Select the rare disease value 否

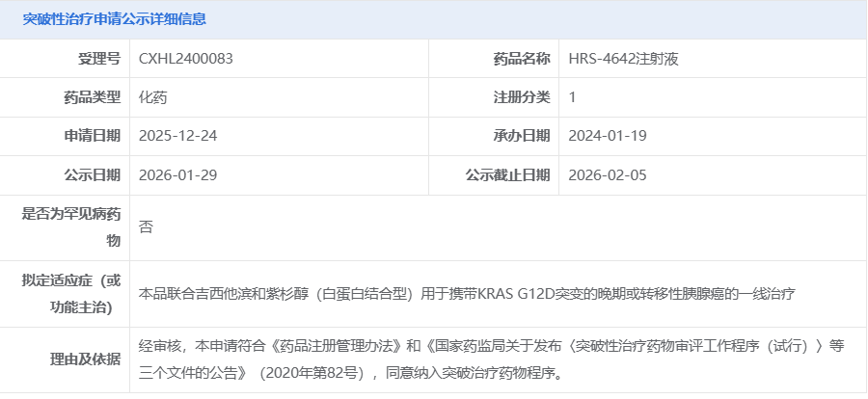click(146, 227)
